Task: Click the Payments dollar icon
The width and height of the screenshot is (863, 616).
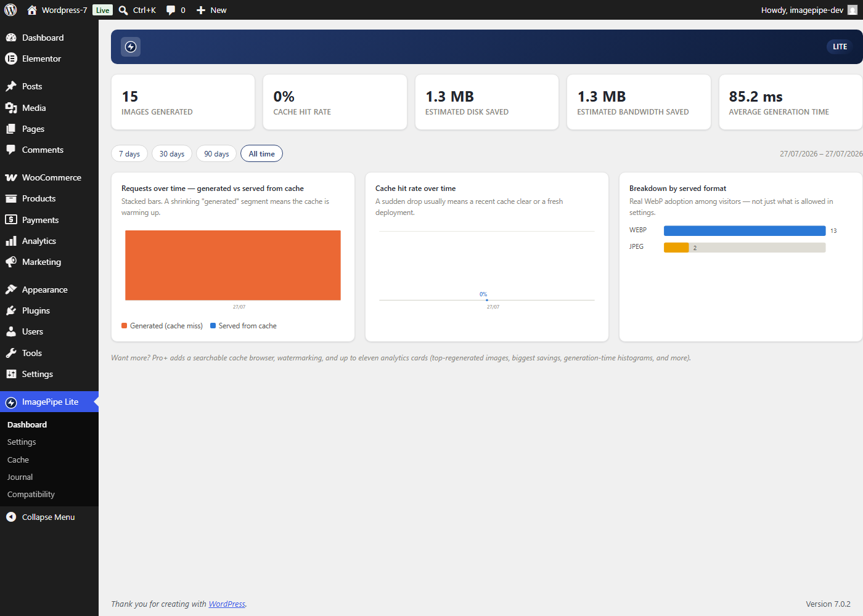Action: (x=11, y=220)
